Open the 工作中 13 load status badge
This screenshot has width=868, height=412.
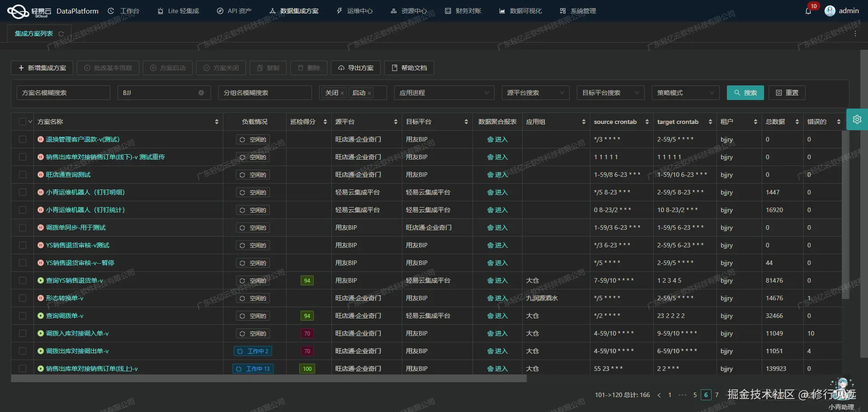253,369
